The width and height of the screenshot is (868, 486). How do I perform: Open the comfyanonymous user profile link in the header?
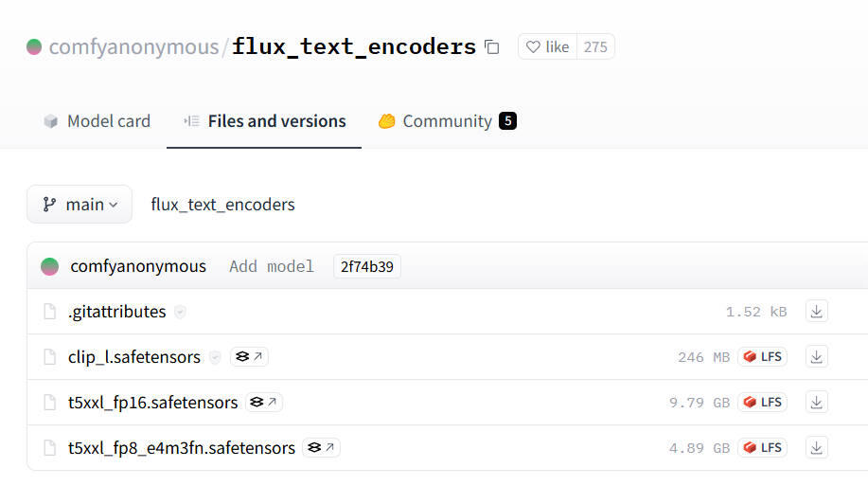(x=133, y=46)
